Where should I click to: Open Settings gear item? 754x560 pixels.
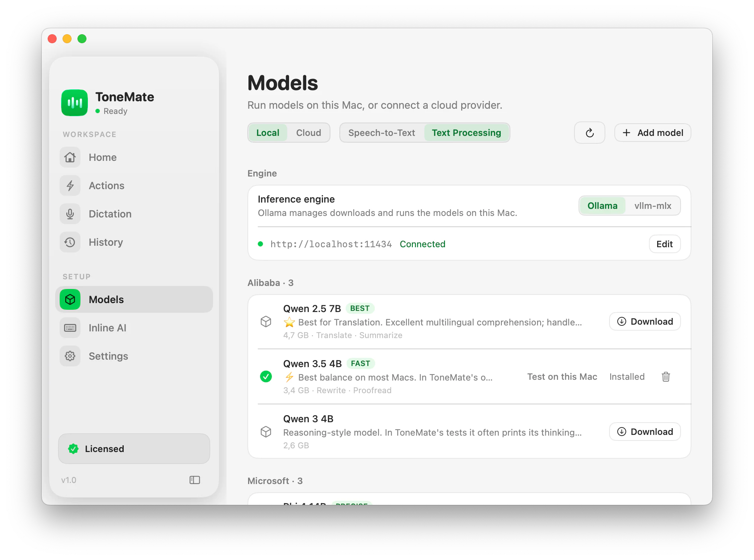pos(134,356)
